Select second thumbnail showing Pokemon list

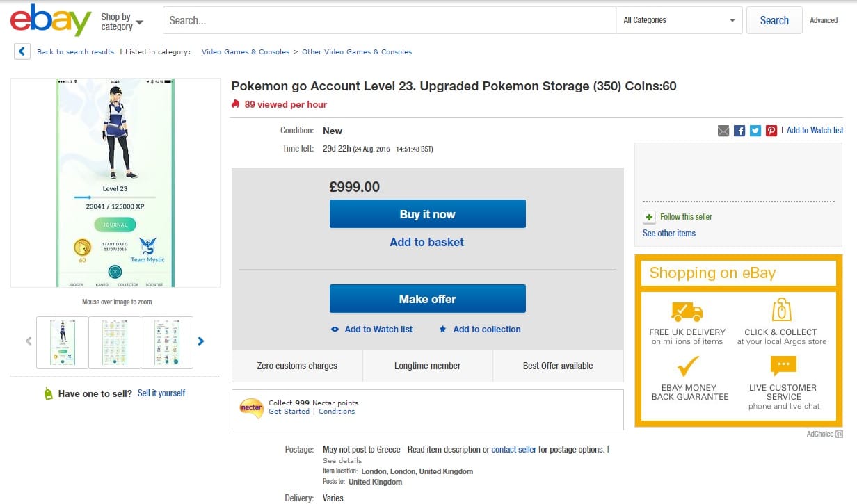(x=115, y=342)
